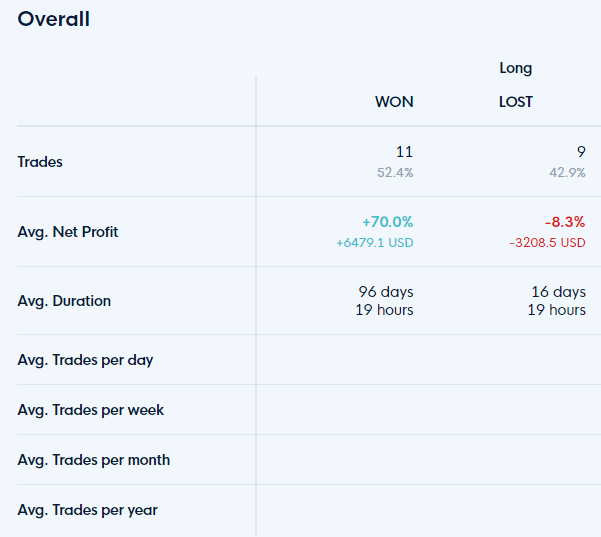
Task: Click the -3208.5 USD loss amount
Action: (547, 243)
